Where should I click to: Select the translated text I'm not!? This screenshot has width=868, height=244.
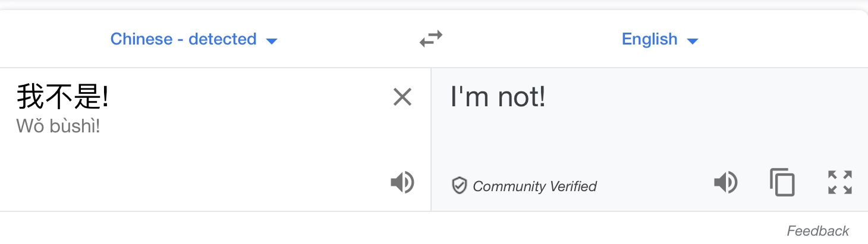(498, 97)
